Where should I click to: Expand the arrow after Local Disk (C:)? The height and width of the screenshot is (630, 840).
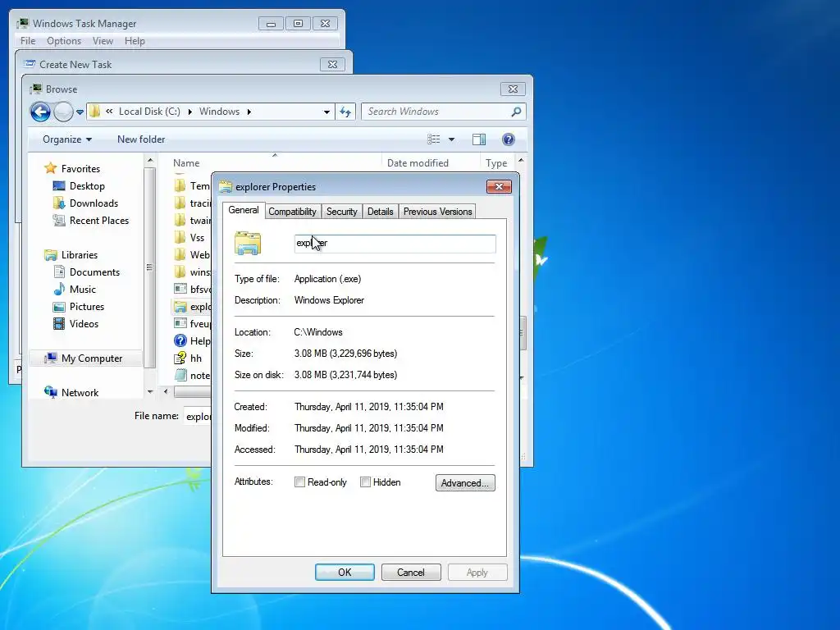[x=190, y=112]
